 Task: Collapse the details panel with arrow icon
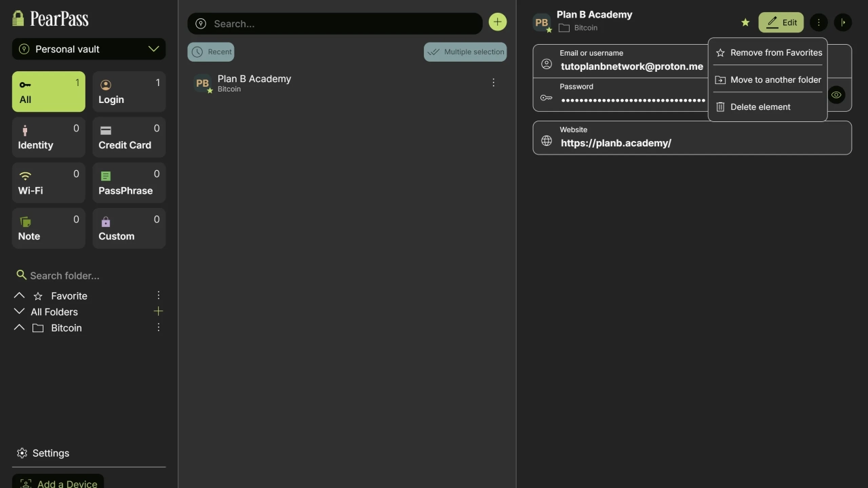(842, 22)
